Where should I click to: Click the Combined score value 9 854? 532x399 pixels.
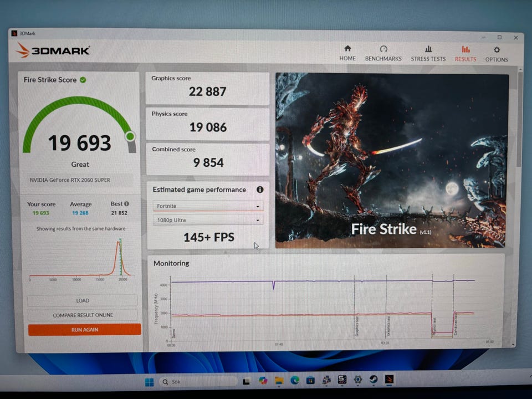click(x=208, y=162)
